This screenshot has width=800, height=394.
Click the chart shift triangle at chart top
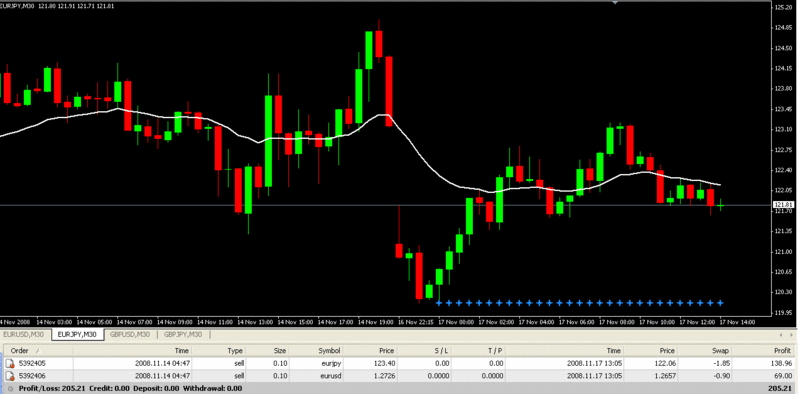615,3
